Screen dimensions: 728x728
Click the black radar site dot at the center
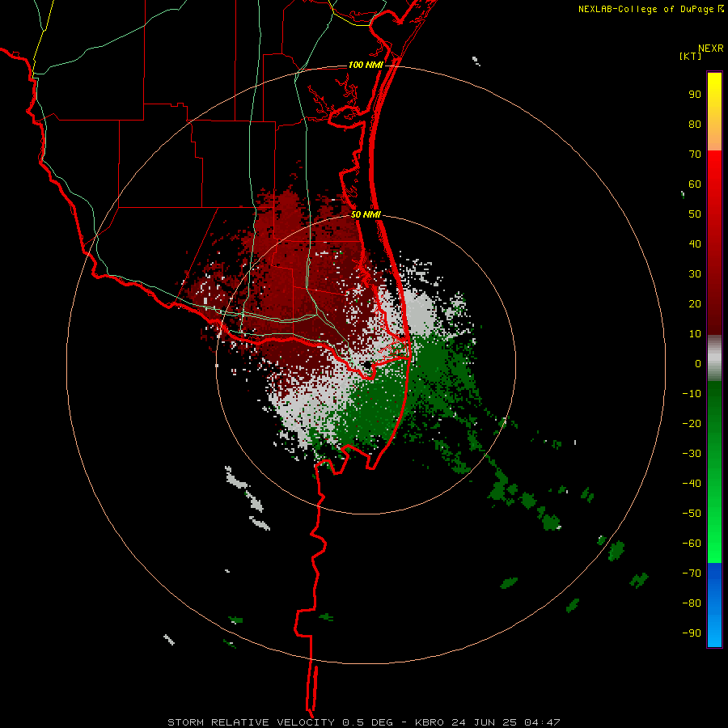click(x=367, y=365)
